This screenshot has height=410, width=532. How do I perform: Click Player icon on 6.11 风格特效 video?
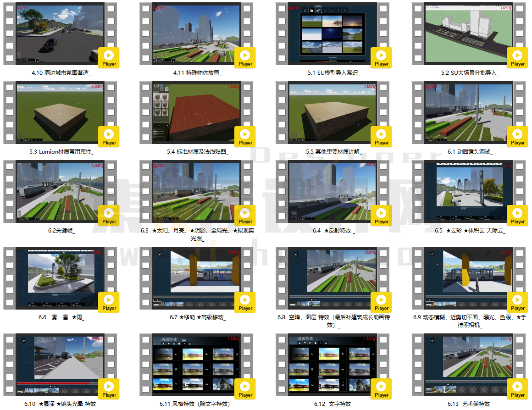(245, 388)
